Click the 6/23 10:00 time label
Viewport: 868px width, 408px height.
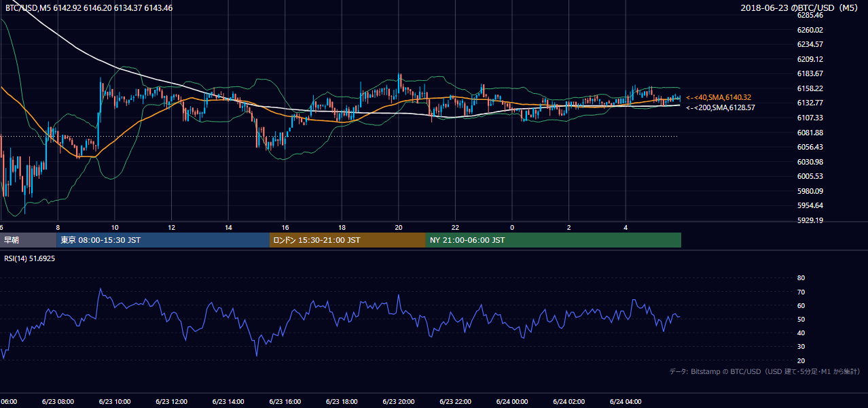(115, 402)
